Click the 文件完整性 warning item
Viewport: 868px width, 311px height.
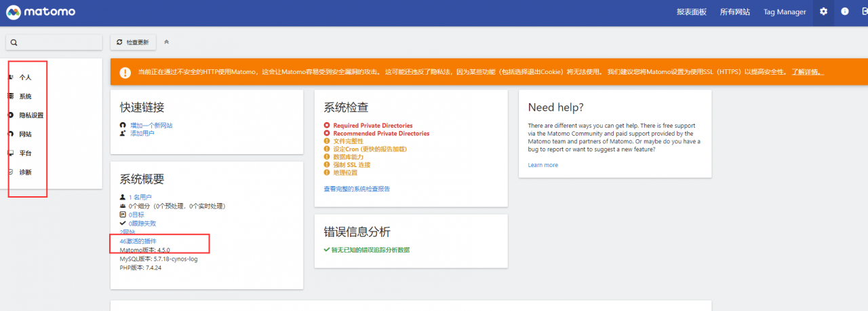[348, 141]
